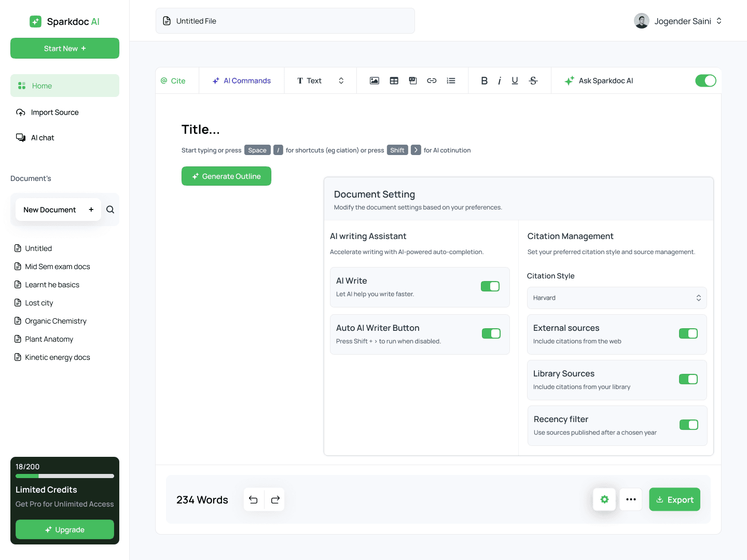Open document settings gear icon
747x560 pixels.
coord(604,499)
